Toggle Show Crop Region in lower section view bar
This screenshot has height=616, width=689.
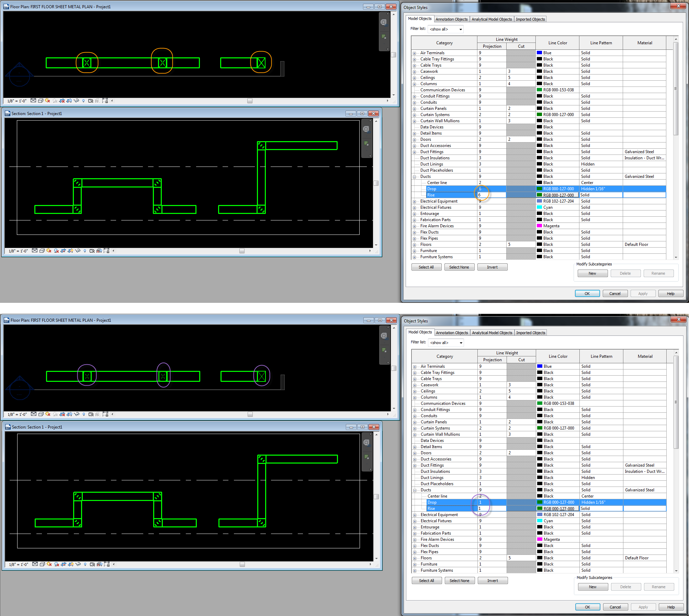coord(71,564)
